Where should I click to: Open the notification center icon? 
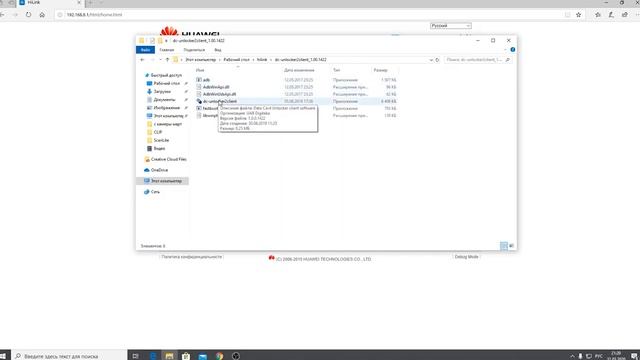point(634,356)
